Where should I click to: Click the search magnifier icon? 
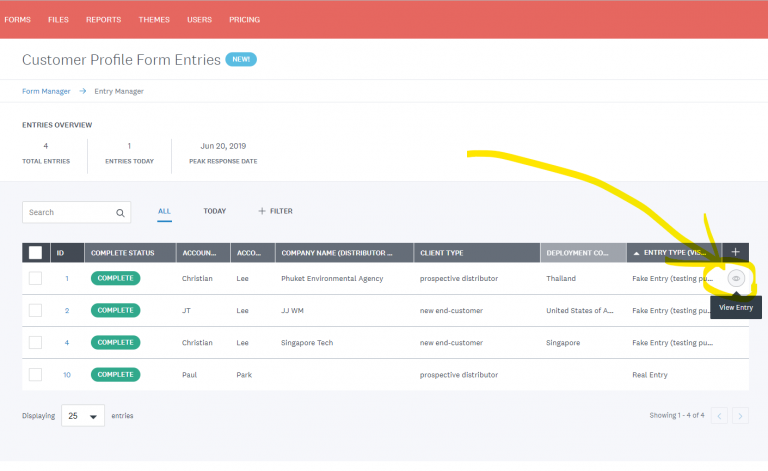pyautogui.click(x=120, y=213)
